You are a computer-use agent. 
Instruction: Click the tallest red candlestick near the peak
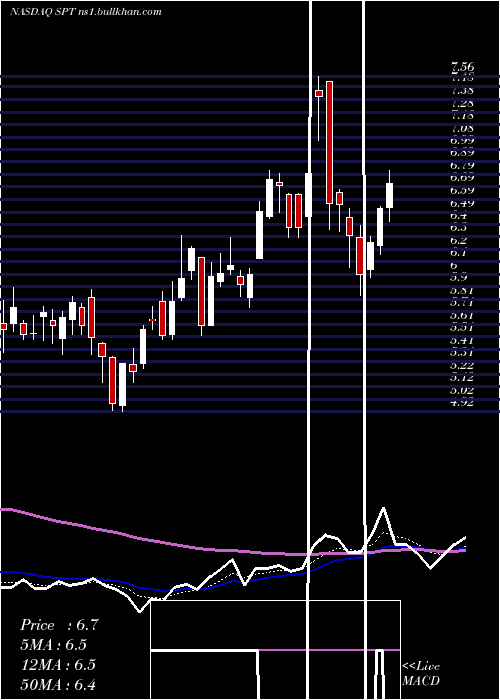(329, 142)
